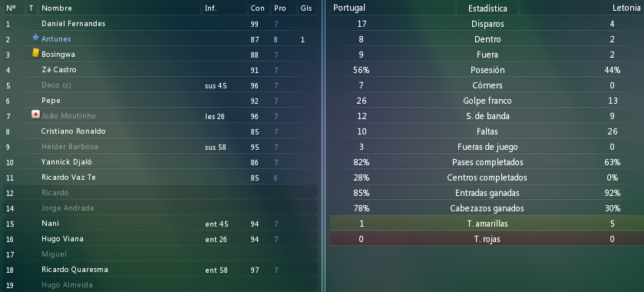Viewport: 644px width, 292px height.
Task: Select the T. rojas highlighted row
Action: coord(487,239)
